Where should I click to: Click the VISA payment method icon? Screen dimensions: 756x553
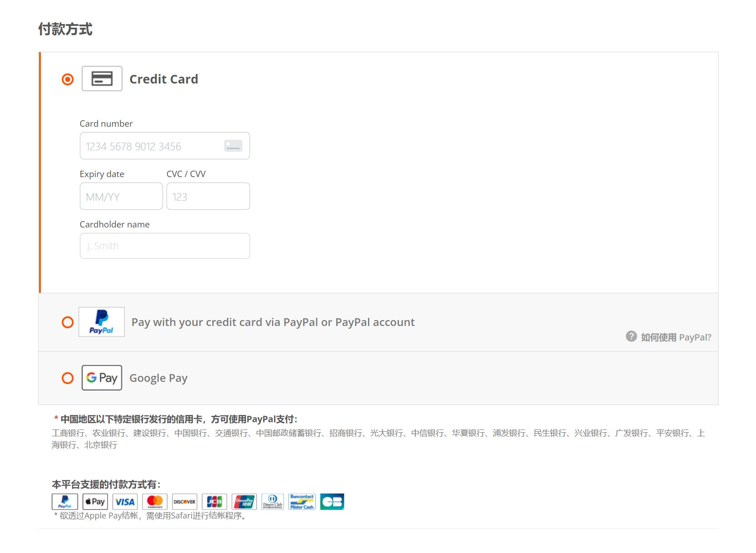point(124,501)
